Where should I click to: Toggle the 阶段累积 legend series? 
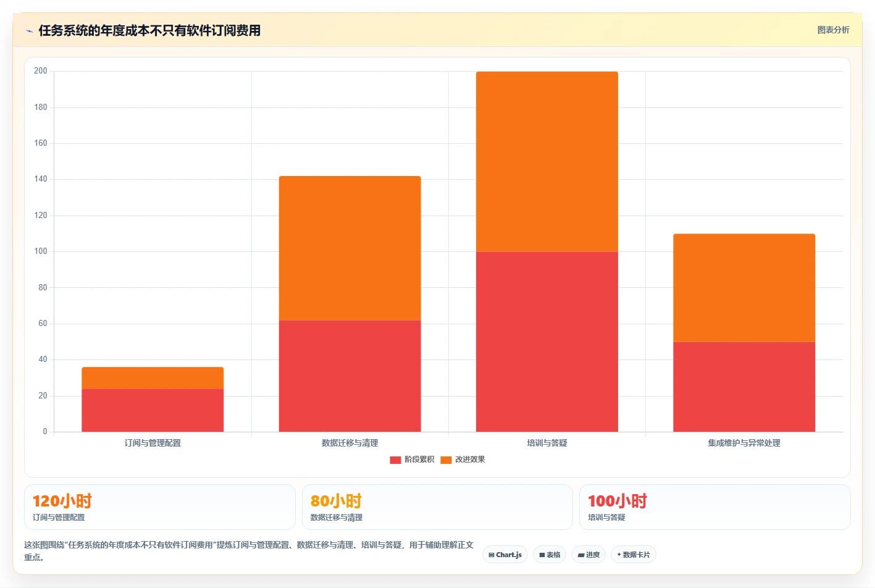[412, 460]
